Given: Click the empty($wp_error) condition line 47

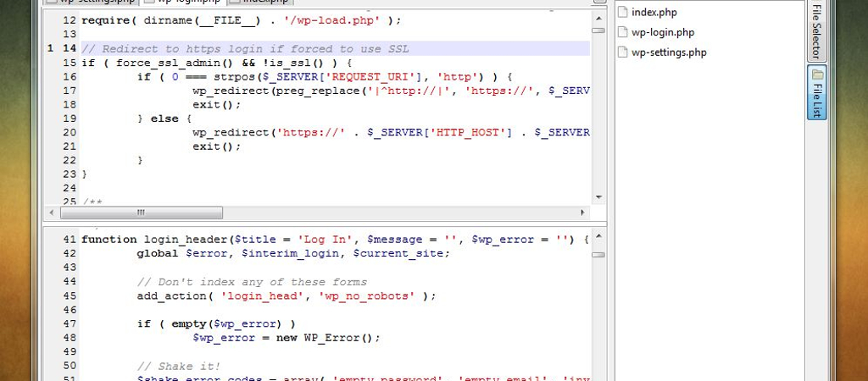Looking at the screenshot, I should [216, 323].
